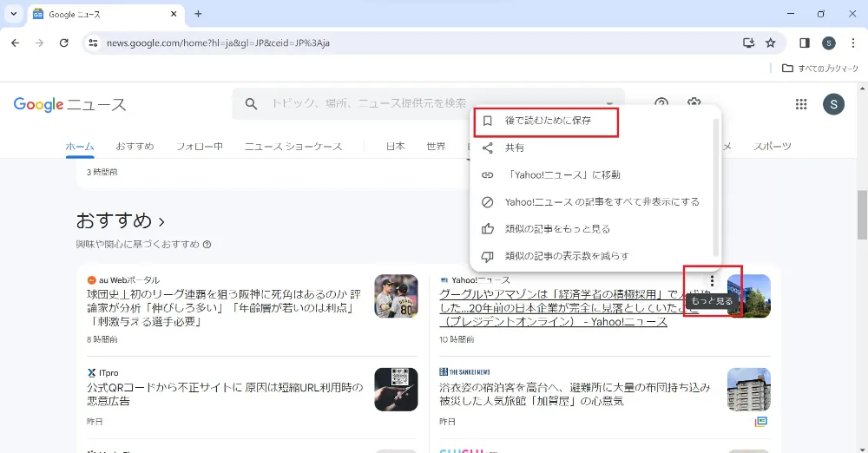Image resolution: width=868 pixels, height=453 pixels.
Task: Open the Chrome profile button
Action: point(829,43)
